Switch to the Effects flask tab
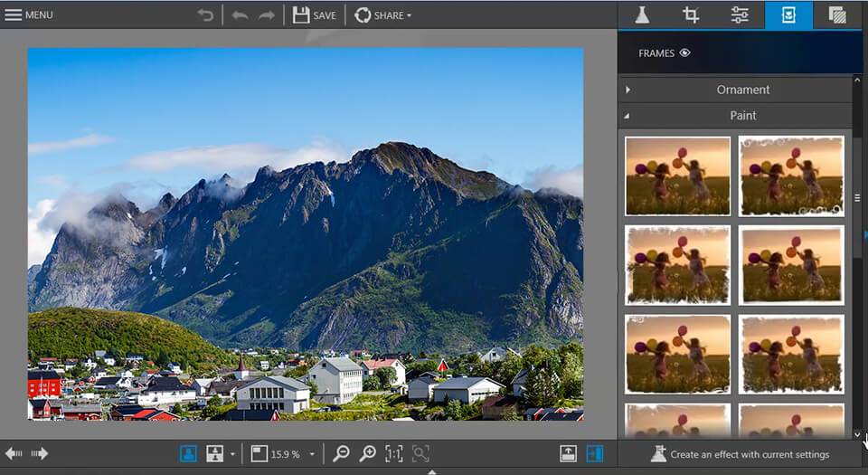Viewport: 868px width, 475px height. 642,15
